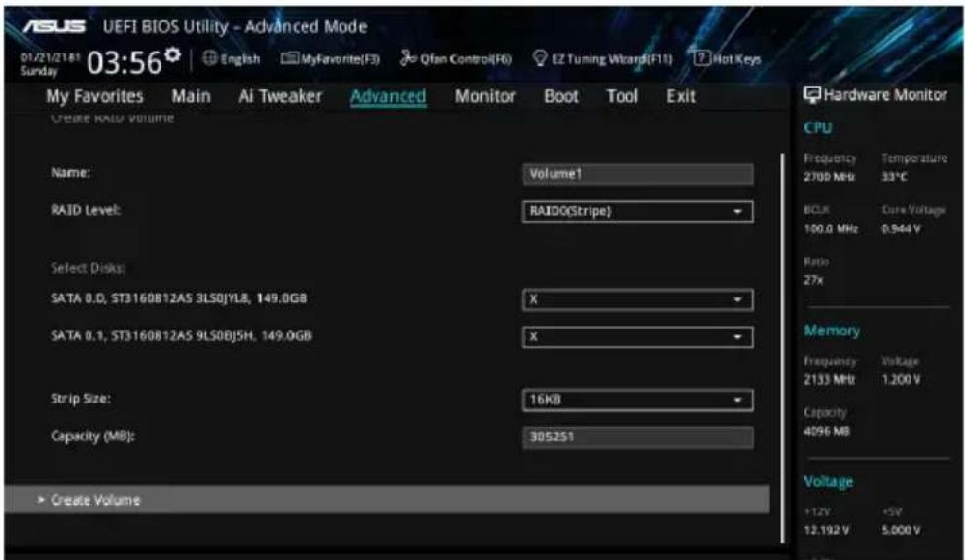The height and width of the screenshot is (560, 965).
Task: Switch to Main tab
Action: (192, 96)
